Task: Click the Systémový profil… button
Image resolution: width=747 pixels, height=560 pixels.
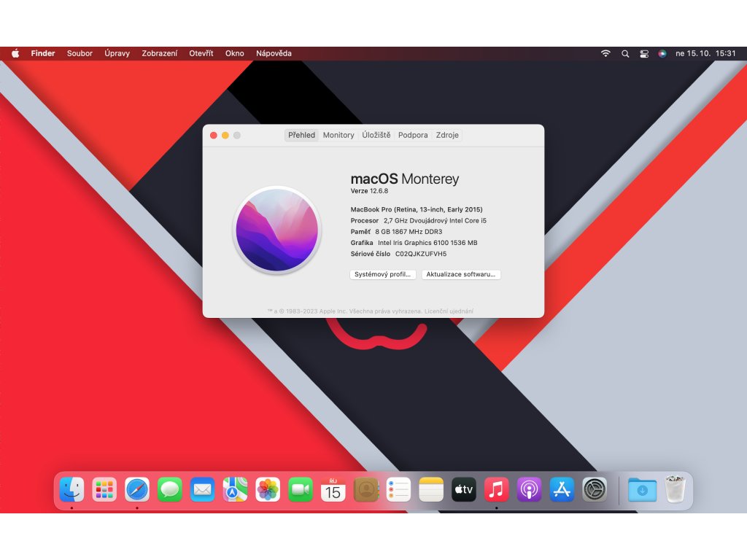Action: click(383, 274)
